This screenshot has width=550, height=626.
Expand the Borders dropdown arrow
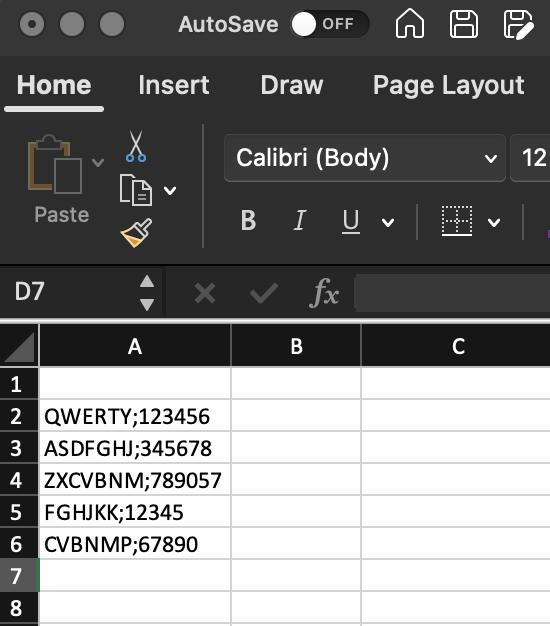494,222
